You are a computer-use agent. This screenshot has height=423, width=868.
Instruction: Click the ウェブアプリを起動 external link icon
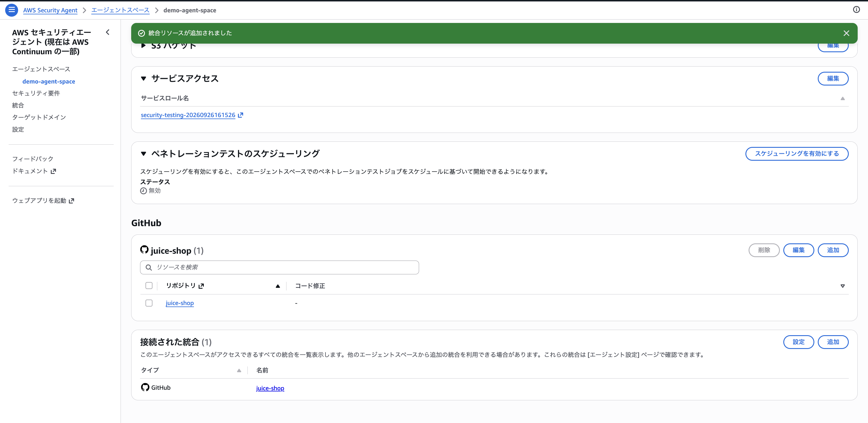(x=71, y=201)
